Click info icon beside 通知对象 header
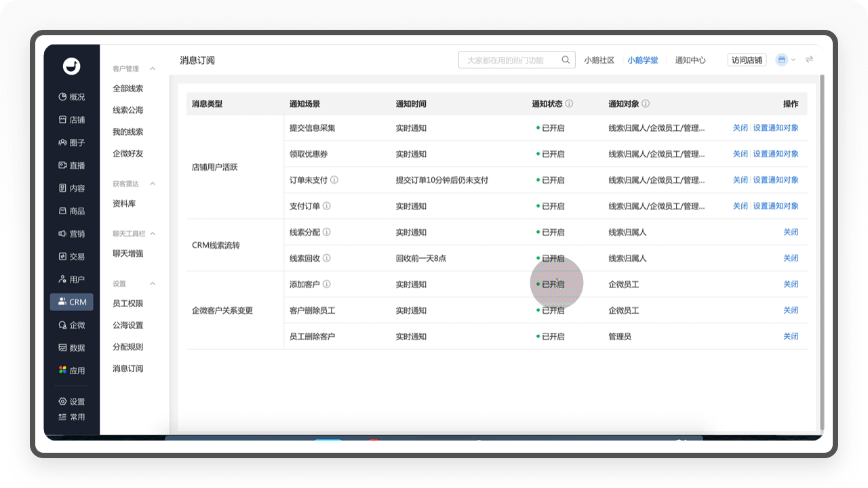Image resolution: width=868 pixels, height=488 pixels. pos(646,104)
